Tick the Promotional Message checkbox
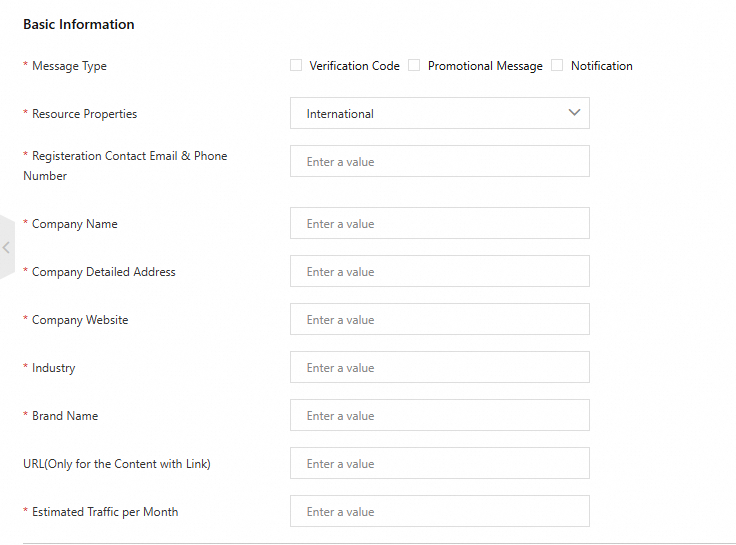 [x=414, y=66]
